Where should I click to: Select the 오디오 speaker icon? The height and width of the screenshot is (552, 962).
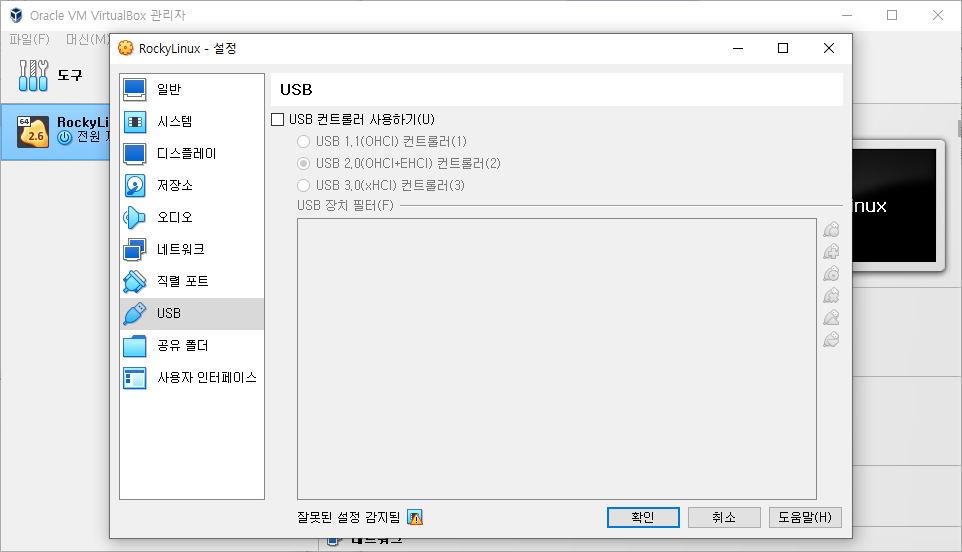pos(134,217)
